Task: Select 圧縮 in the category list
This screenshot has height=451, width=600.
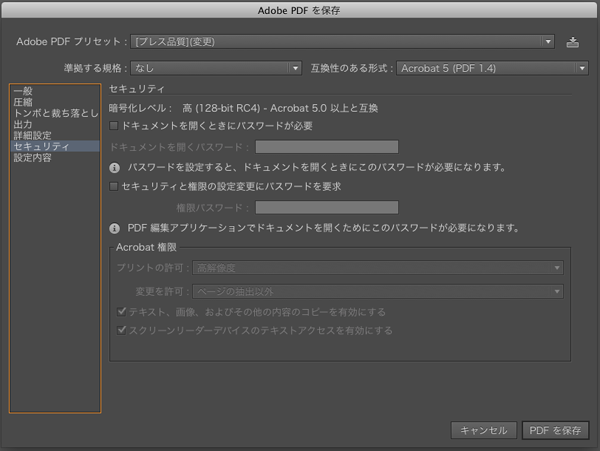Action: 55,102
